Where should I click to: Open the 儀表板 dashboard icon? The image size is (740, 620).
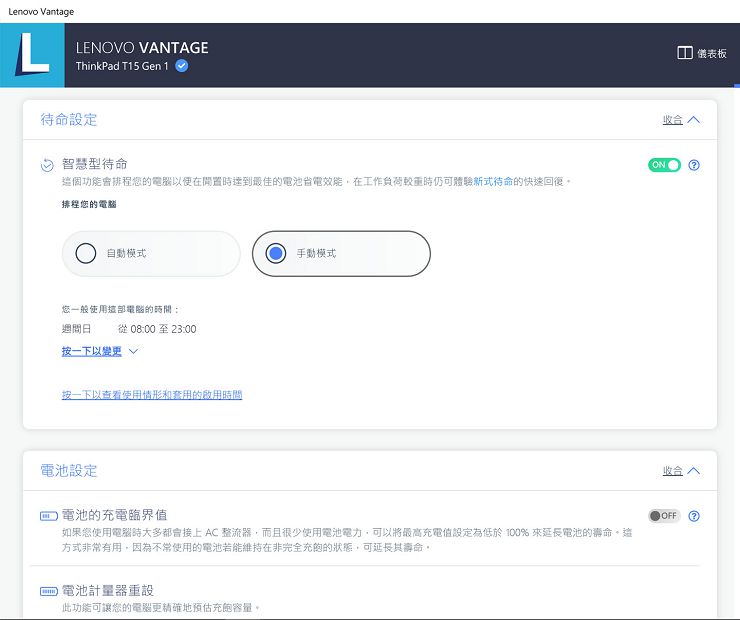(684, 53)
